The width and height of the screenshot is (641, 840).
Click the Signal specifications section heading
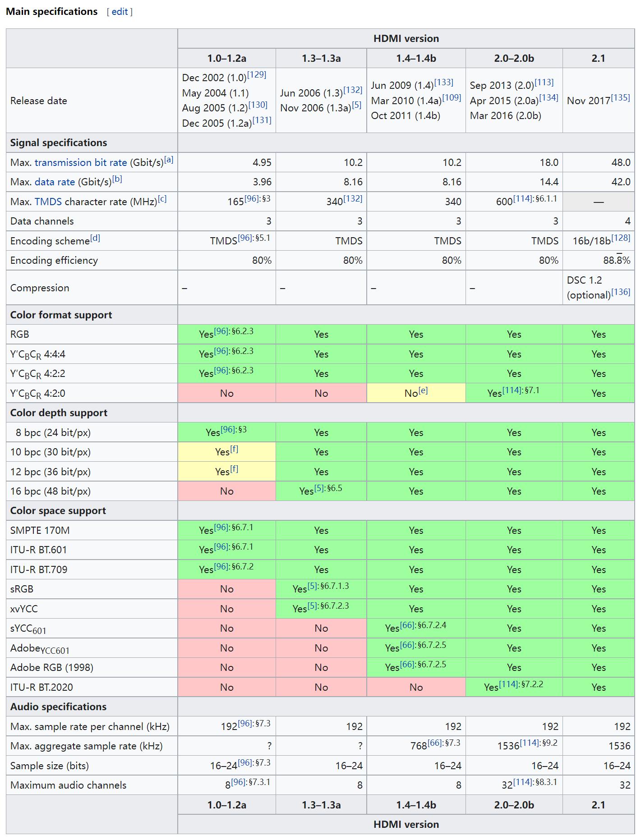[59, 143]
